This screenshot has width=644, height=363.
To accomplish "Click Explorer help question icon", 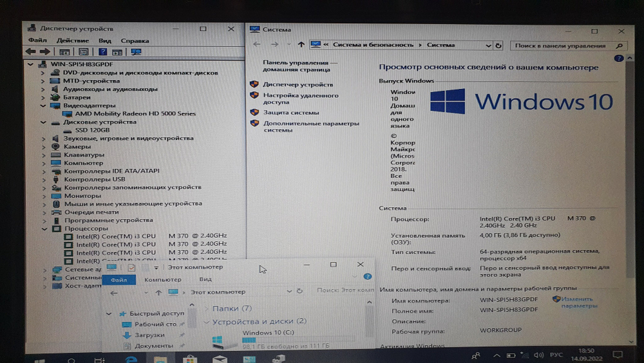I will coord(368,277).
